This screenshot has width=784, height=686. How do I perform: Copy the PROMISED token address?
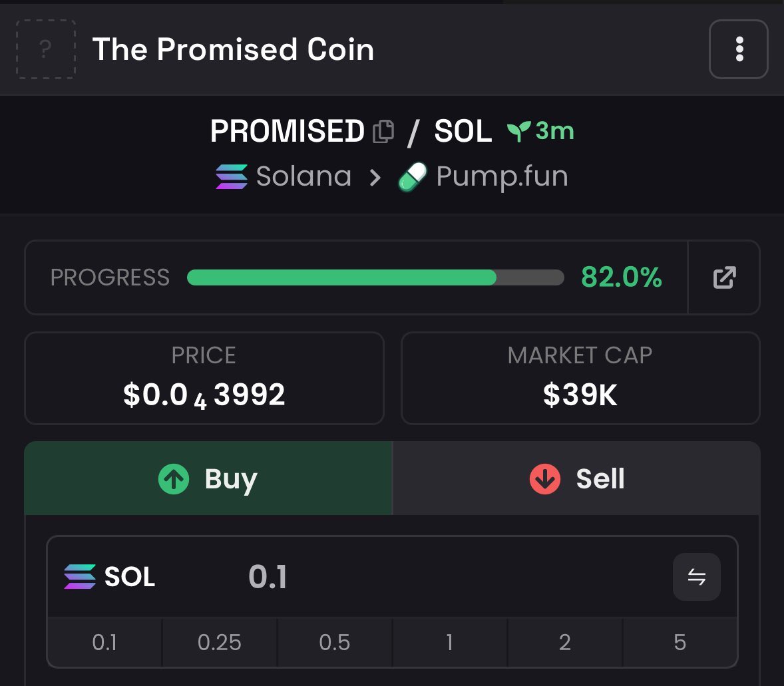tap(383, 131)
